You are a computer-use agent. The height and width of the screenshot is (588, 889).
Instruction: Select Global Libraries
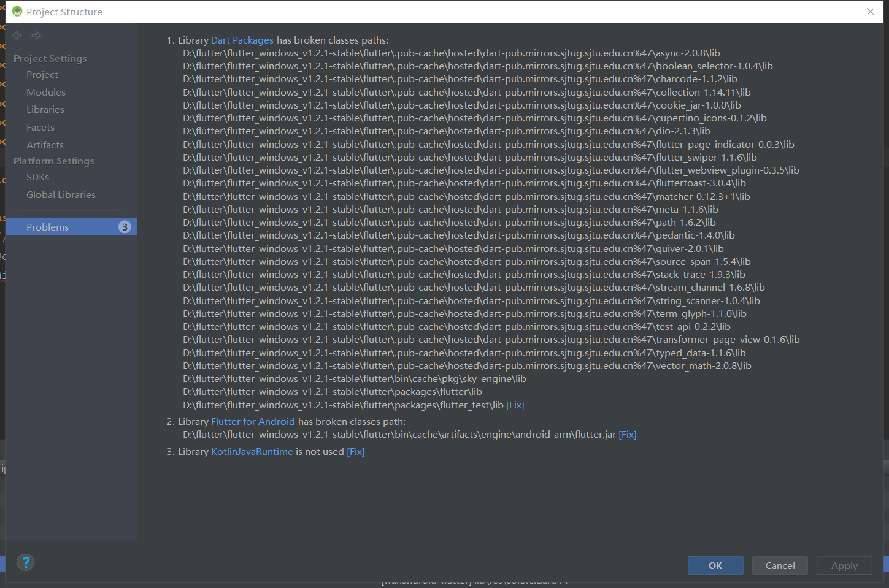tap(61, 194)
